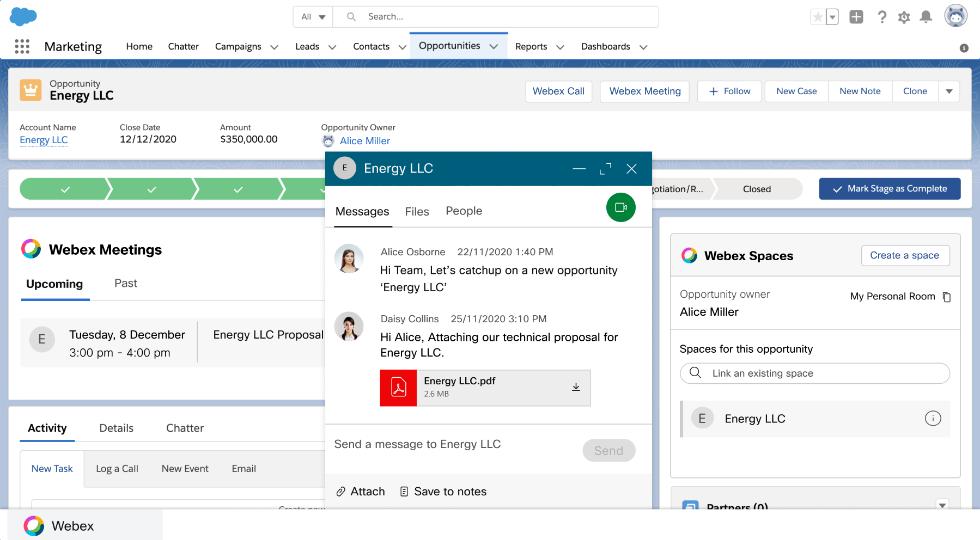This screenshot has width=980, height=540.
Task: Click the favorites star icon
Action: pos(818,17)
